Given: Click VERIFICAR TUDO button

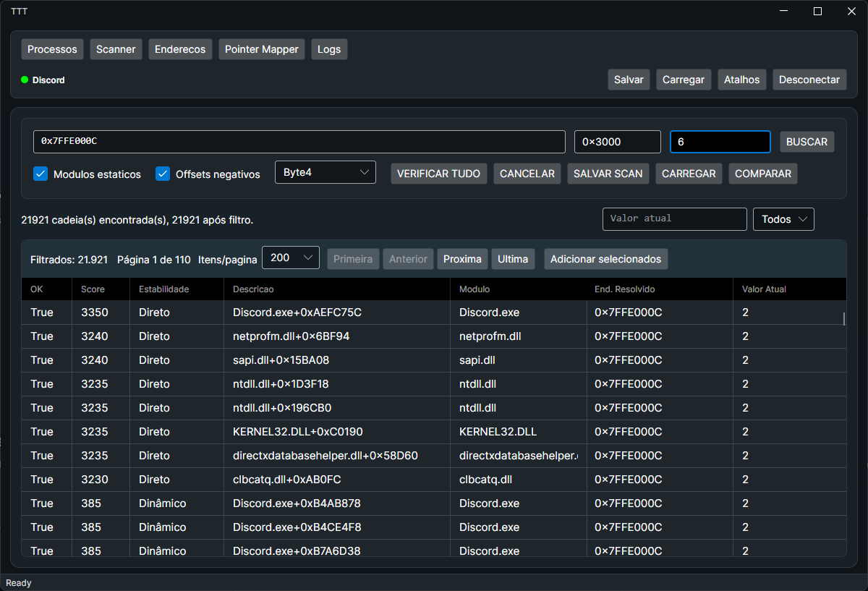Looking at the screenshot, I should (x=438, y=174).
